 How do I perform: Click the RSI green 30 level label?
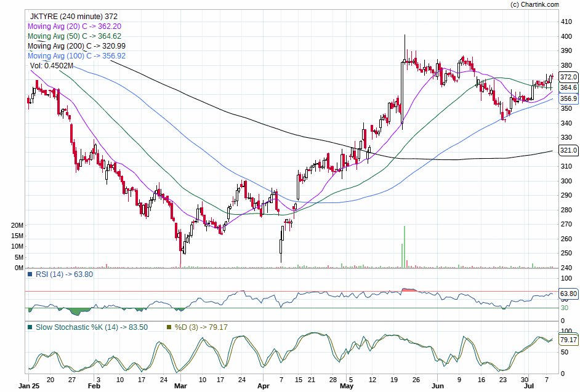565,308
